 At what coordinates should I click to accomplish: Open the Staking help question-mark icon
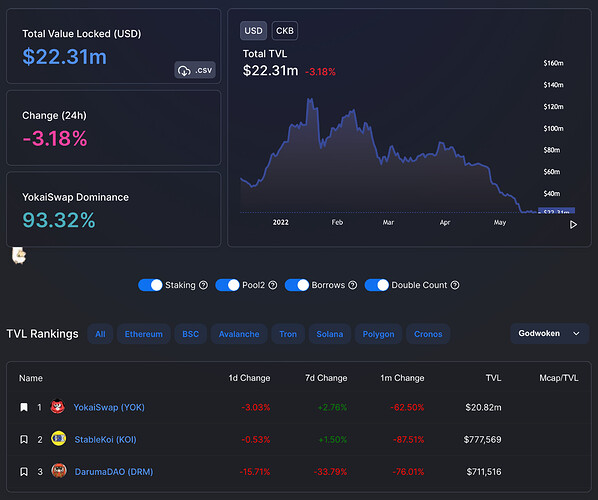click(x=204, y=285)
